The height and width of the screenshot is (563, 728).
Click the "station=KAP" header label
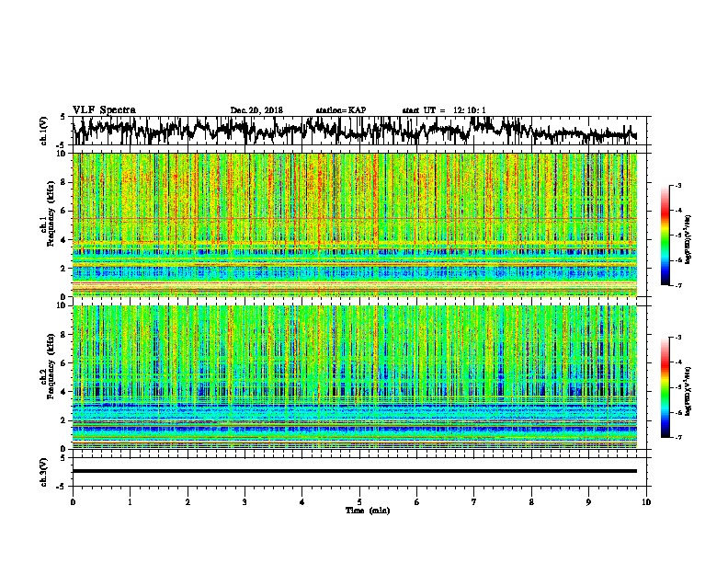point(341,110)
